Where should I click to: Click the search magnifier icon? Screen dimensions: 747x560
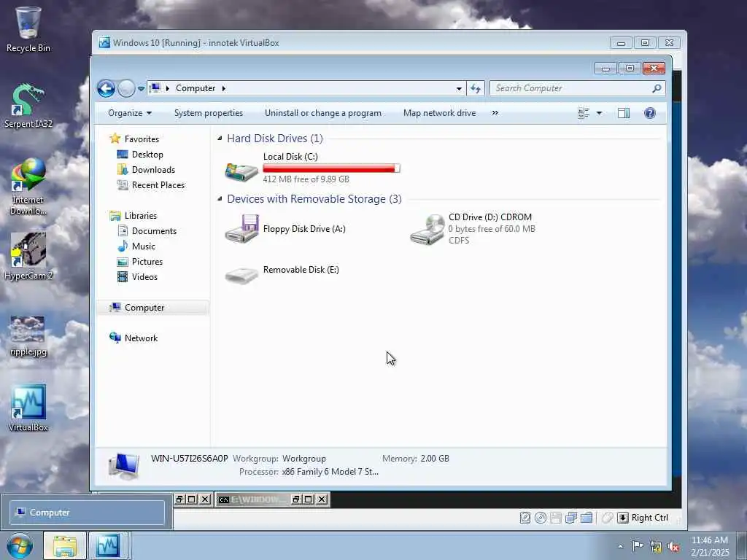pos(657,88)
